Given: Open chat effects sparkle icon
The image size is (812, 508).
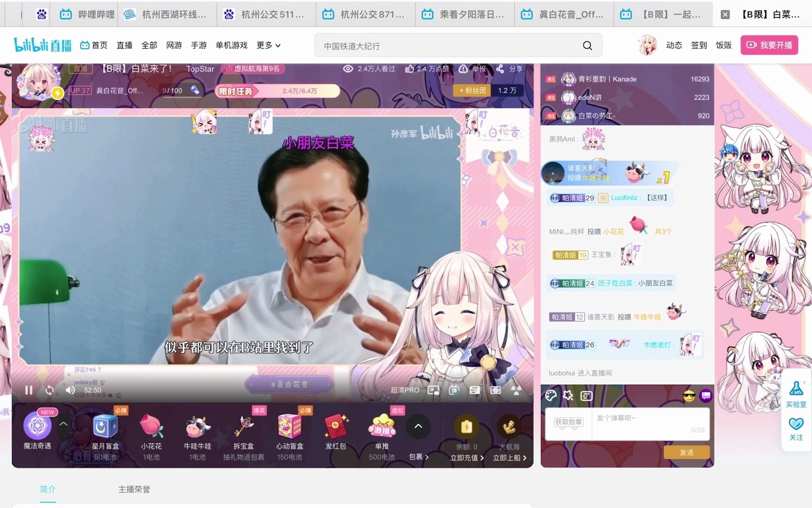Looking at the screenshot, I should 568,396.
